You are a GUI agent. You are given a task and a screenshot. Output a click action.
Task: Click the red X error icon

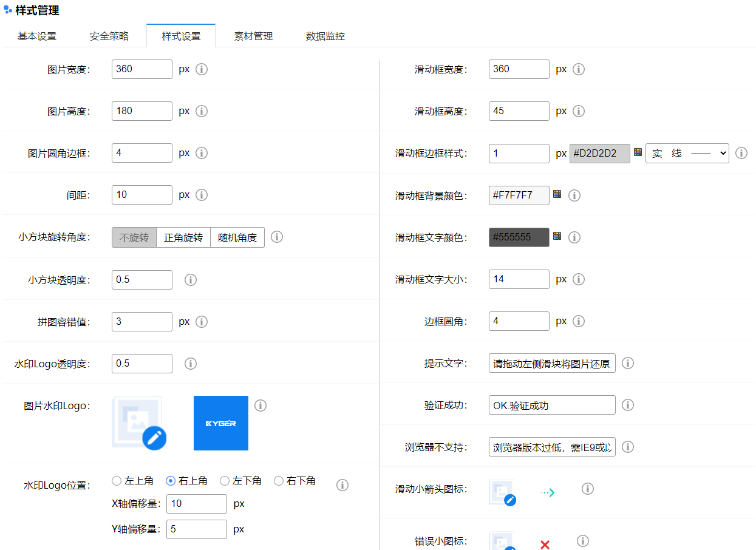[545, 544]
